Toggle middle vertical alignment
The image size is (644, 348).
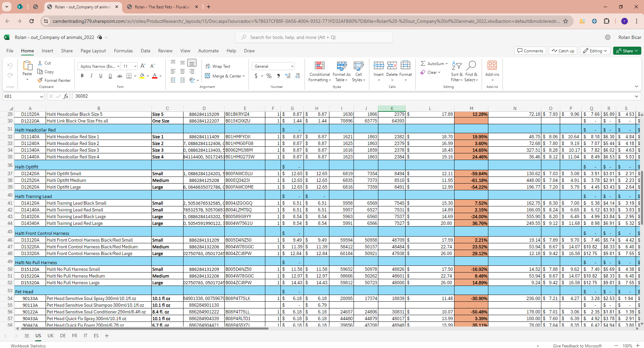[x=182, y=63]
